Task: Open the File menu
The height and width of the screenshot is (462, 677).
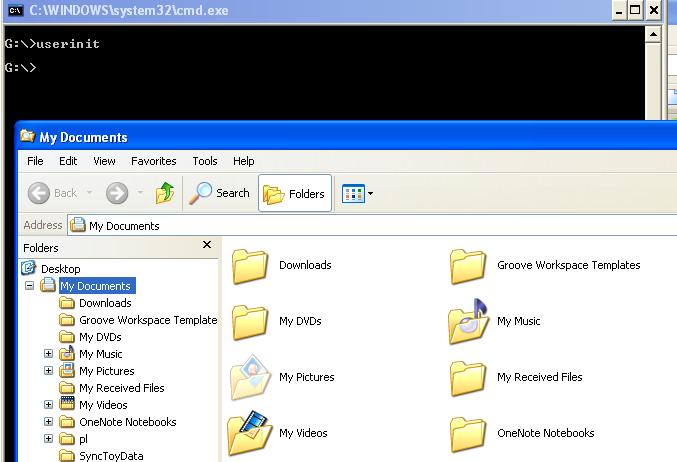Action: (x=35, y=161)
